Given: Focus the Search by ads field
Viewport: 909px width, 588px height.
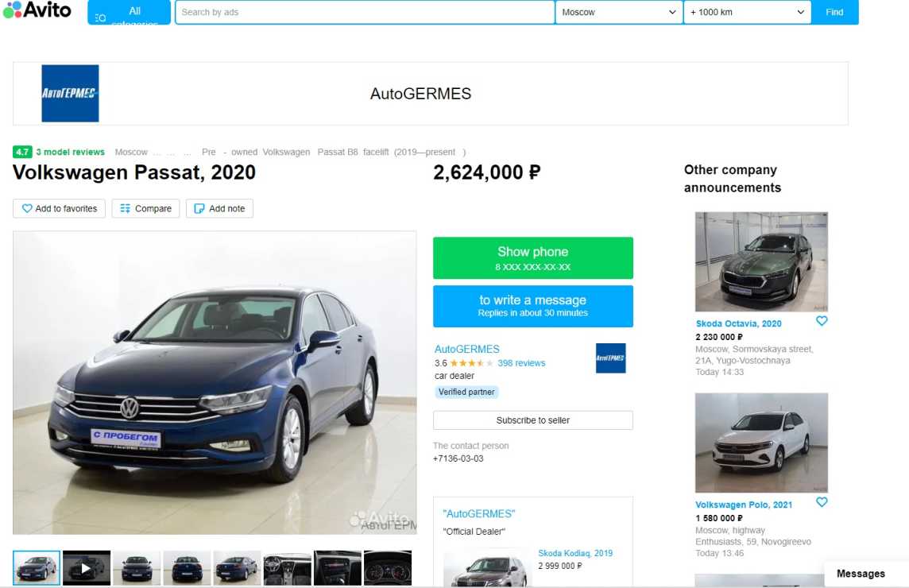Looking at the screenshot, I should 365,12.
